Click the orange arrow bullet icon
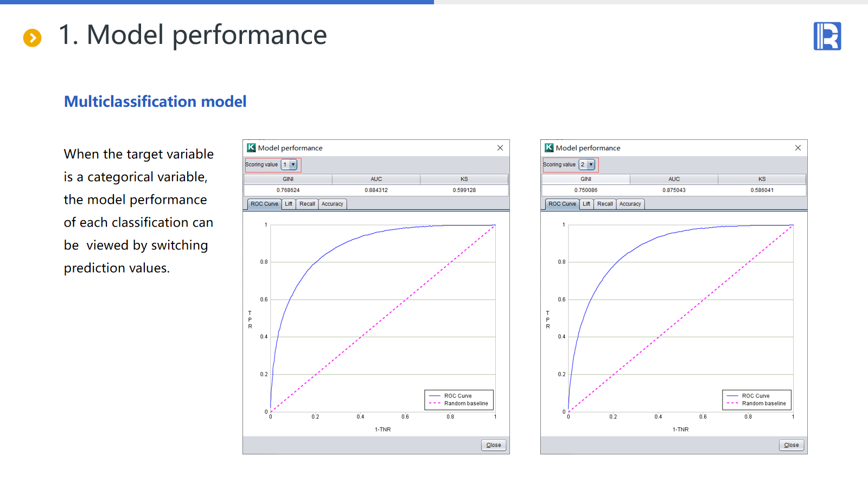This screenshot has width=868, height=488. [x=33, y=37]
